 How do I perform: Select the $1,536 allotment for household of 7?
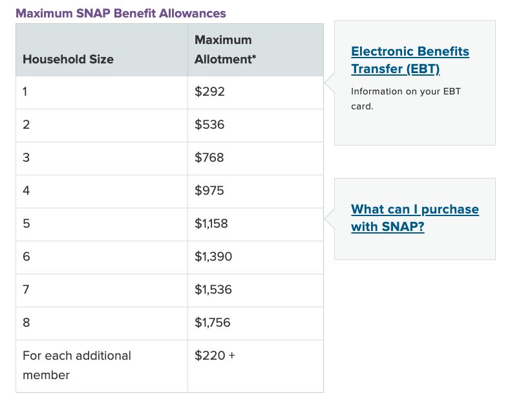click(x=212, y=290)
